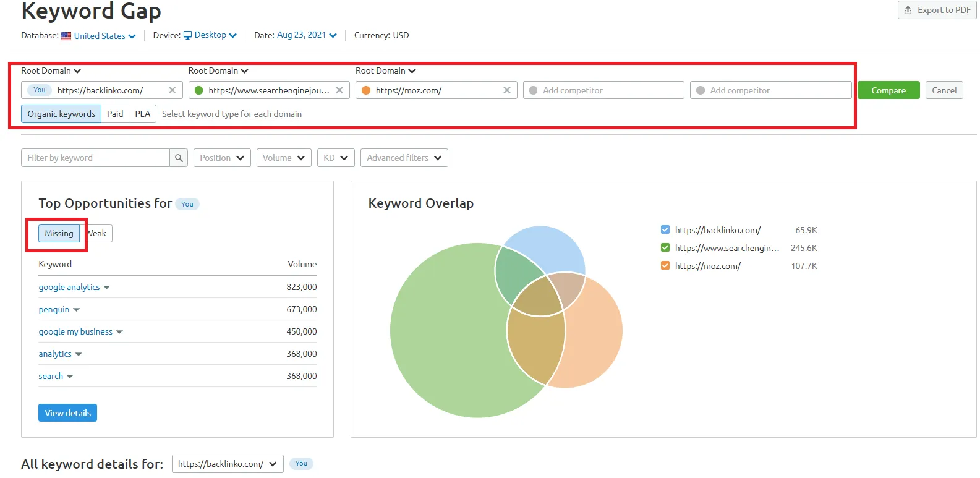Switch to the Paid keywords tab
The width and height of the screenshot is (980, 478).
115,114
